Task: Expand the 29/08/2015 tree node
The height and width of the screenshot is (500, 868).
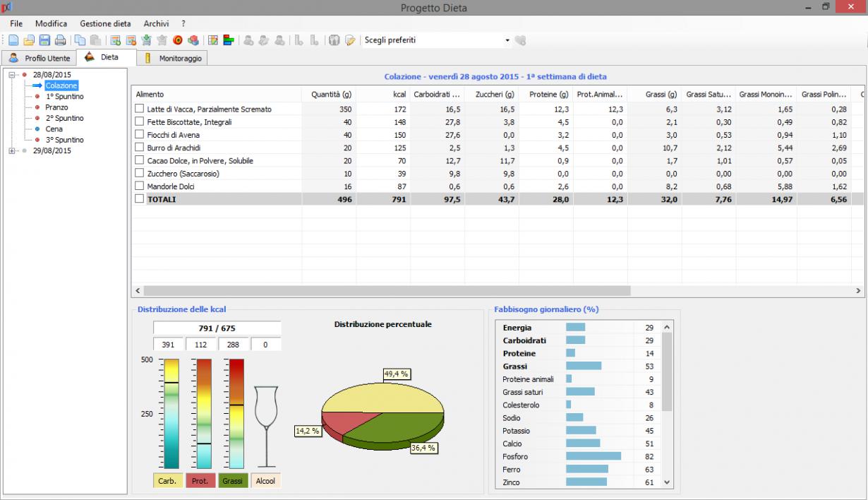Action: pyautogui.click(x=13, y=150)
